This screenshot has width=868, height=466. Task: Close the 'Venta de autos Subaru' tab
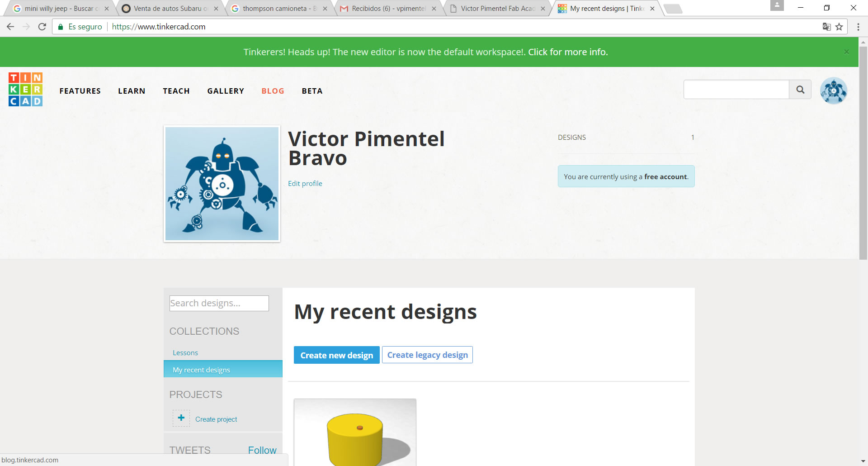pyautogui.click(x=216, y=9)
